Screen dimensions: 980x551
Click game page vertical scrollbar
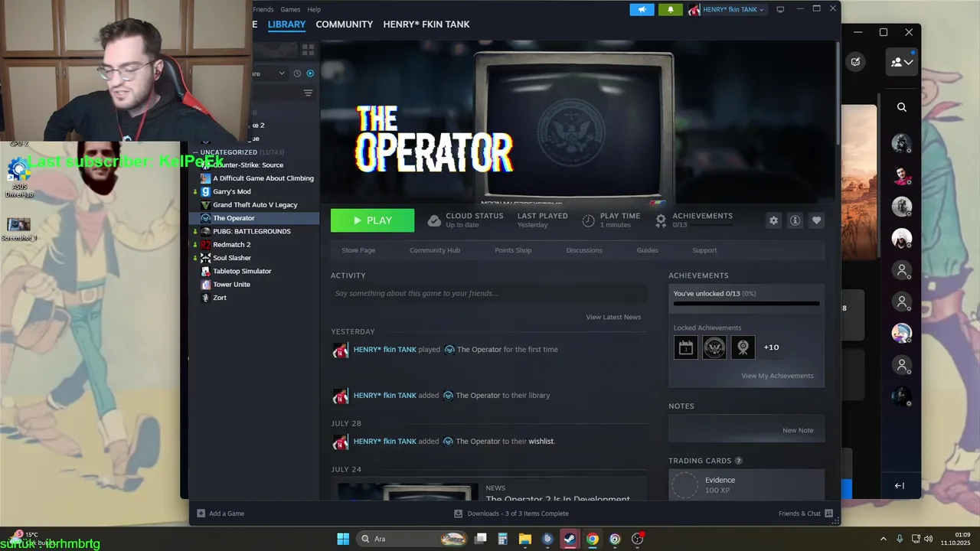click(838, 92)
